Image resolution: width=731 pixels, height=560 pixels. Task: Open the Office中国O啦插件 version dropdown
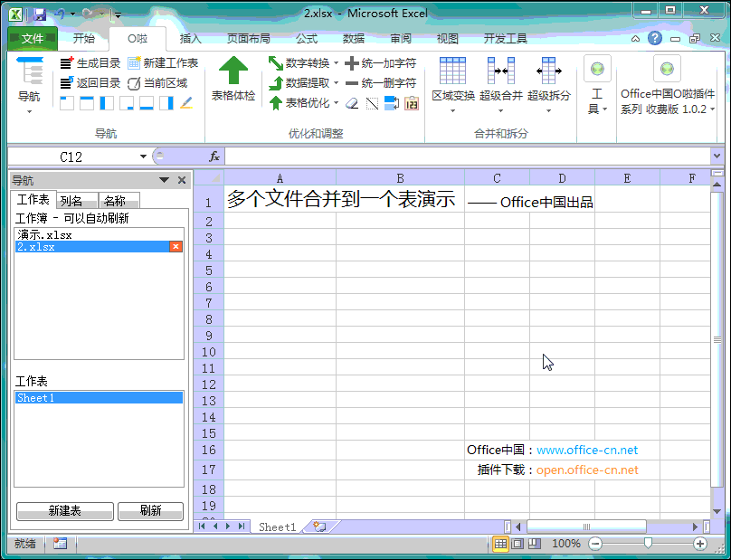click(x=712, y=109)
